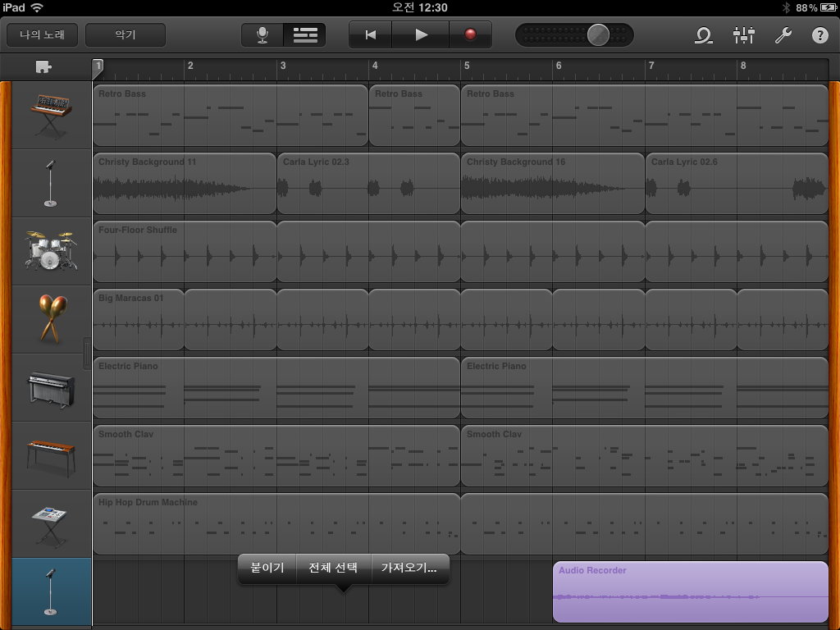
Task: Select the Retro Bass synth track icon
Action: 51,115
